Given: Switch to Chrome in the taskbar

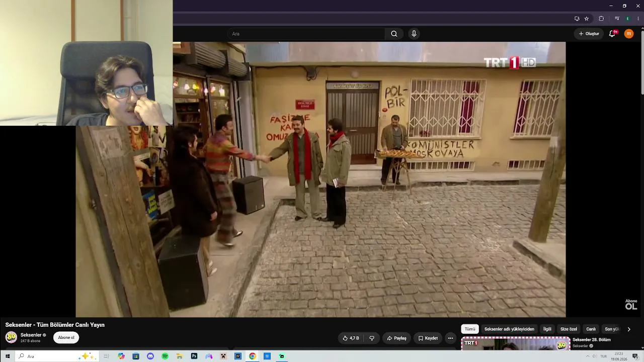Looking at the screenshot, I should coord(253,356).
